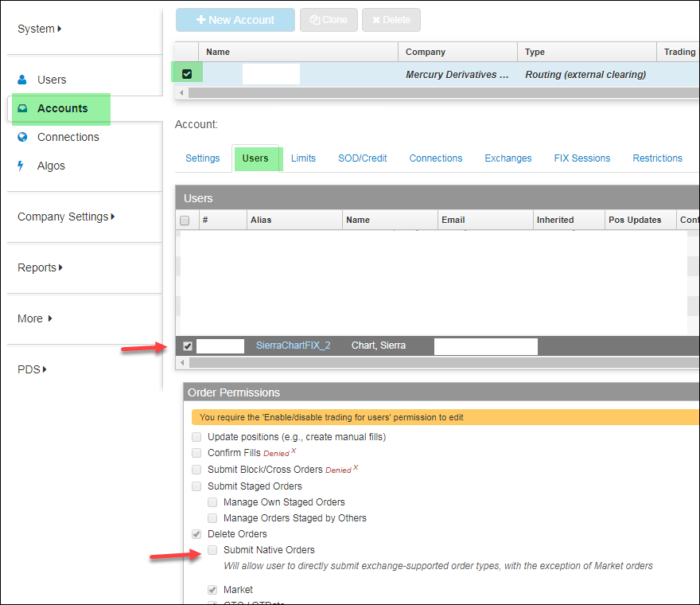Image resolution: width=700 pixels, height=605 pixels.
Task: Open the FIX Sessions tab
Action: [582, 158]
